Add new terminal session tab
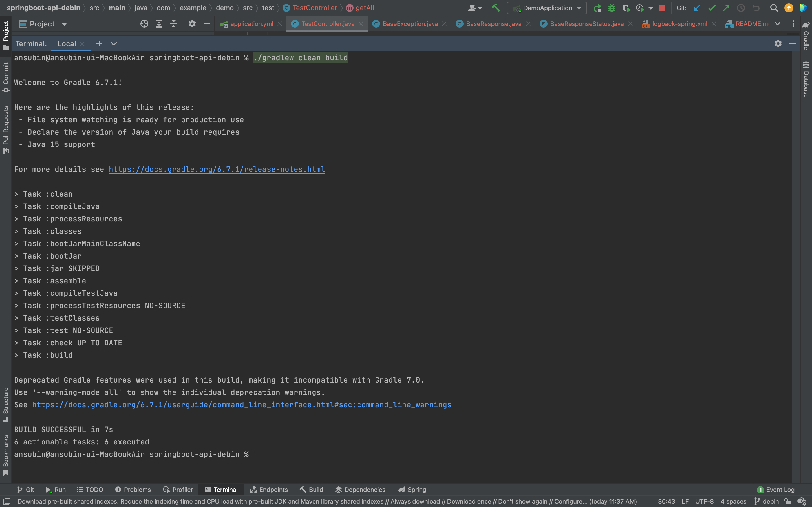This screenshot has width=812, height=507. (99, 44)
